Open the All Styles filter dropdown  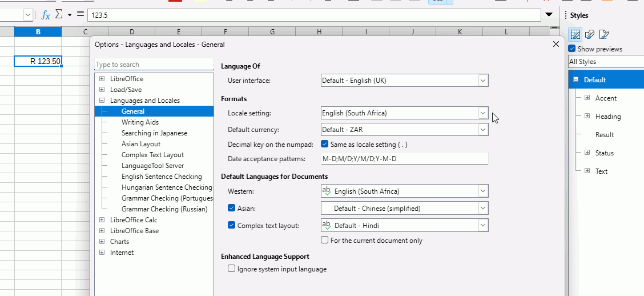click(x=606, y=62)
